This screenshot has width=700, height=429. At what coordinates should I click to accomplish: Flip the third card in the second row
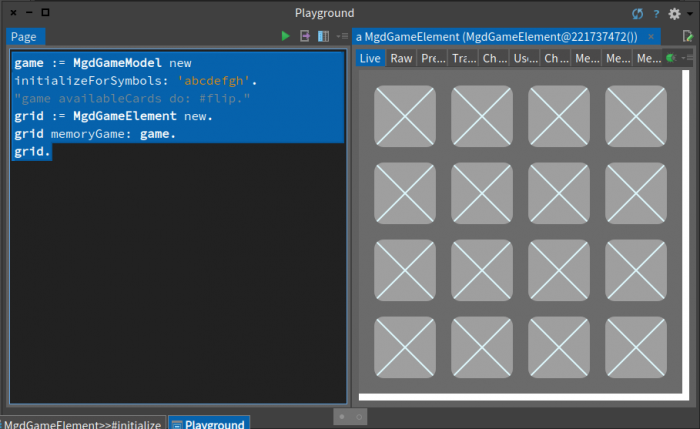(559, 193)
